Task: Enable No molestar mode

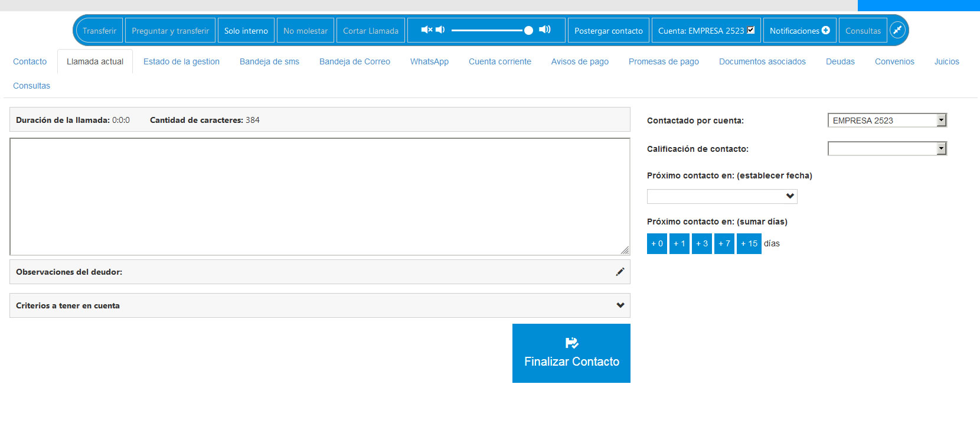Action: (305, 30)
